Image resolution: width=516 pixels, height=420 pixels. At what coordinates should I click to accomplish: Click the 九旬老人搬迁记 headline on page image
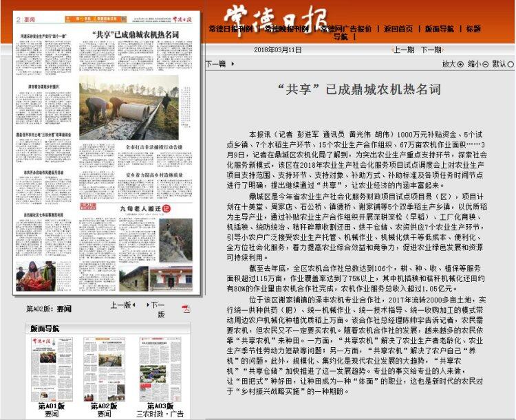click(x=145, y=209)
